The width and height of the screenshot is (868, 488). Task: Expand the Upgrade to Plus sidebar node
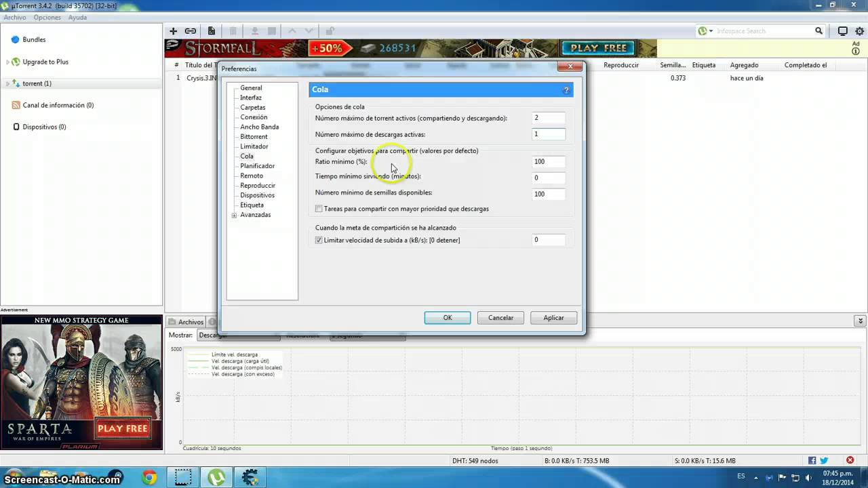pos(7,62)
